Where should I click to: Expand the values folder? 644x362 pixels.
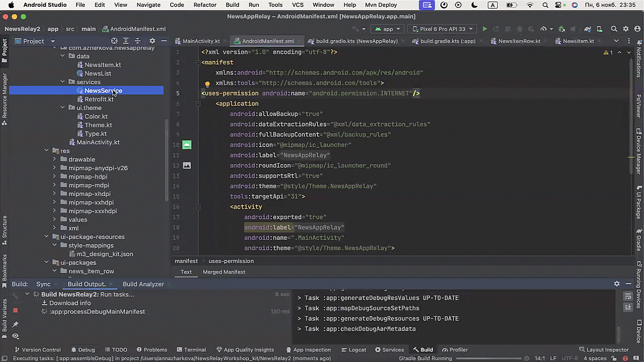click(54, 219)
